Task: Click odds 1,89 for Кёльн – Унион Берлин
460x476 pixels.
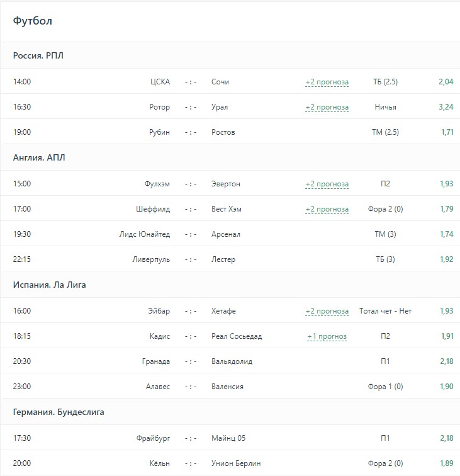Action: [446, 463]
